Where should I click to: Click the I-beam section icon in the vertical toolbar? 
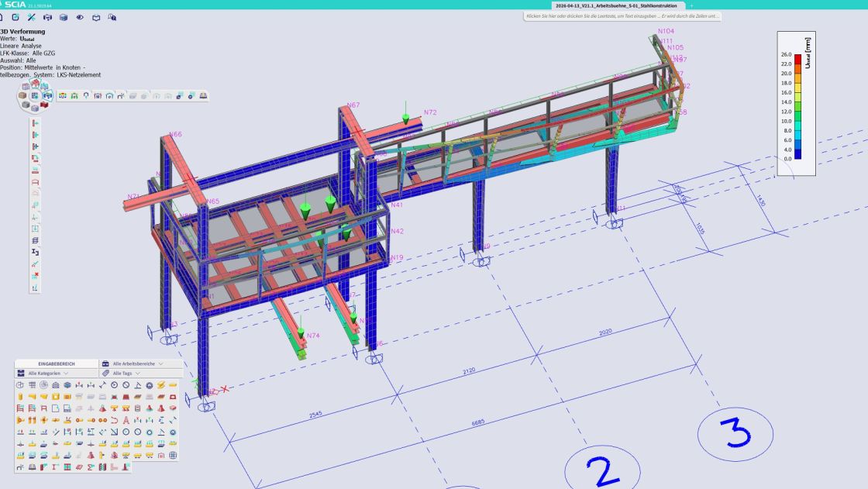pos(35,252)
